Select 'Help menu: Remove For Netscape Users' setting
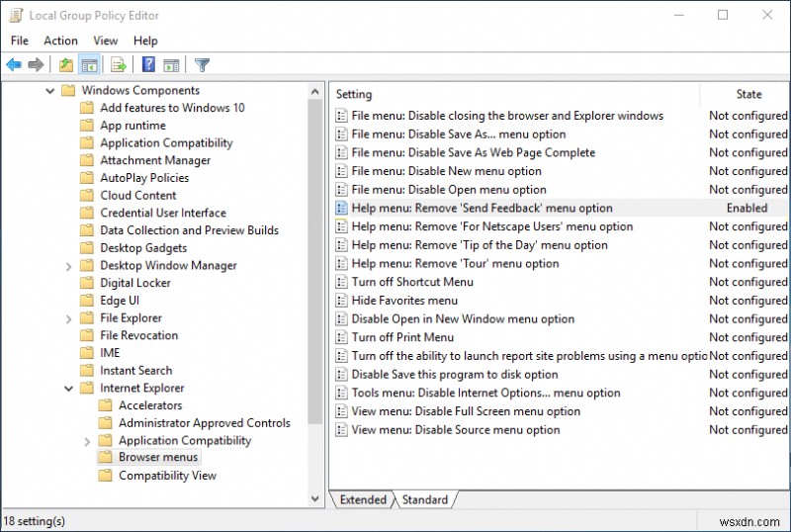The image size is (791, 532). point(492,226)
